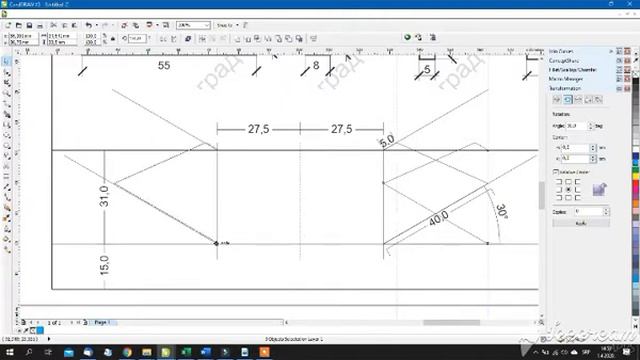Select the top-left anchor point checkbox

[x=559, y=182]
